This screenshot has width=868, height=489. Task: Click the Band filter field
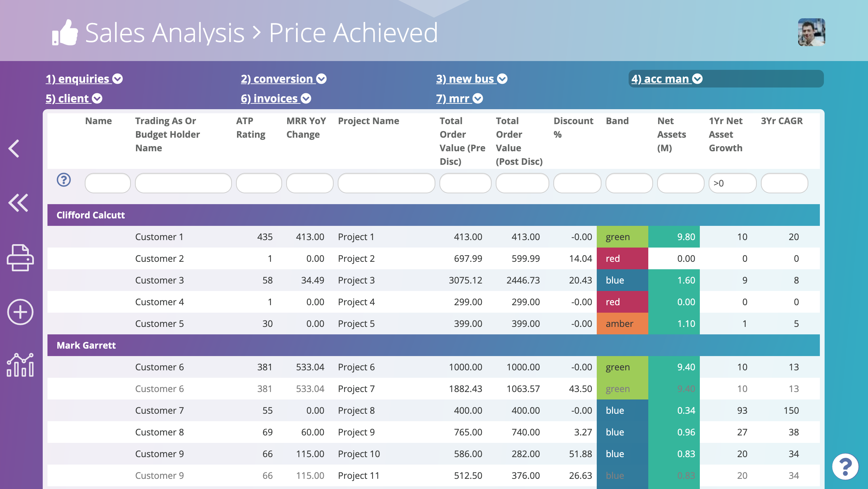pyautogui.click(x=629, y=183)
